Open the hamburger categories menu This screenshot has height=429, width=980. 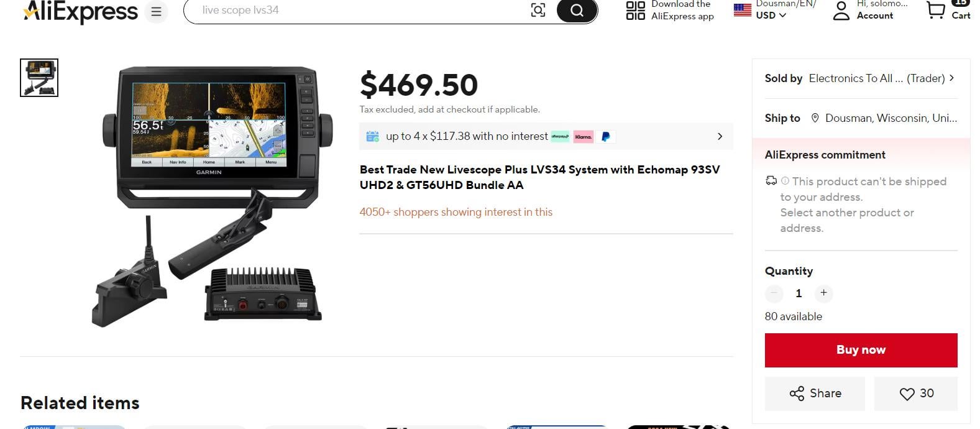156,11
